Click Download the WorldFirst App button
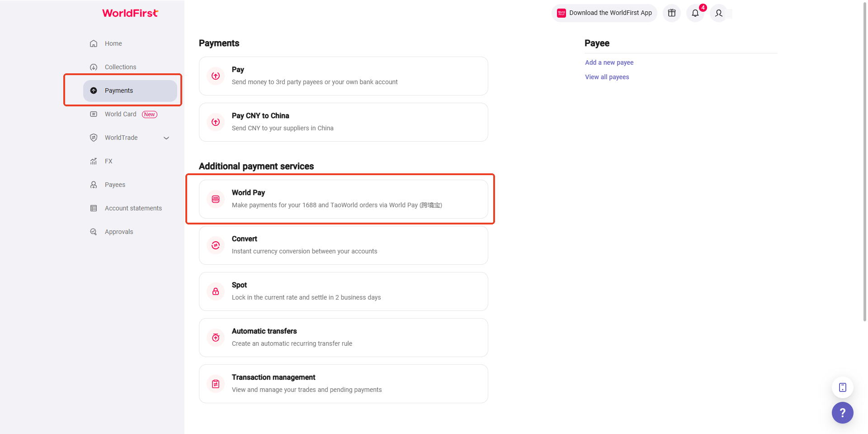 coord(604,13)
